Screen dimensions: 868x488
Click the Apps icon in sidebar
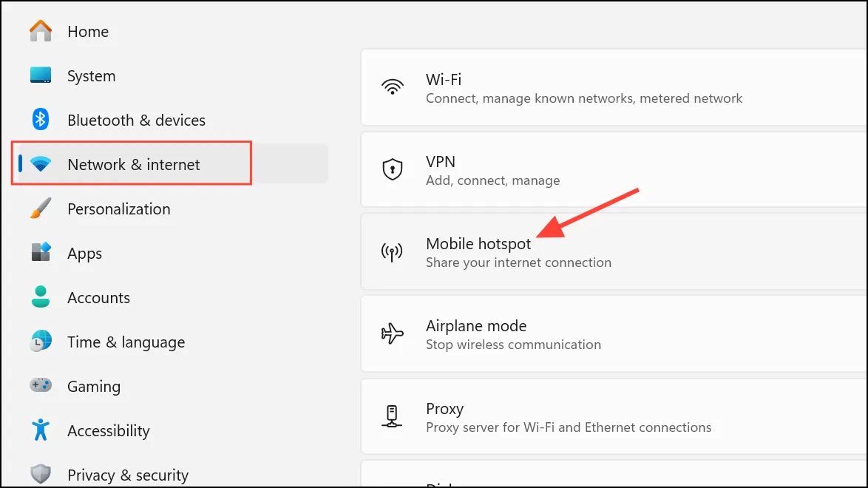(41, 252)
